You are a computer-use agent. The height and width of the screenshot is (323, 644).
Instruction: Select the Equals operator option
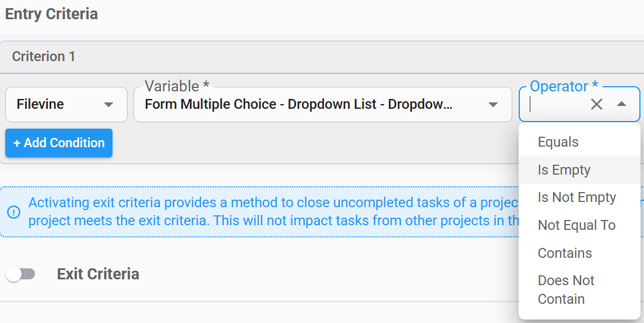tap(558, 142)
